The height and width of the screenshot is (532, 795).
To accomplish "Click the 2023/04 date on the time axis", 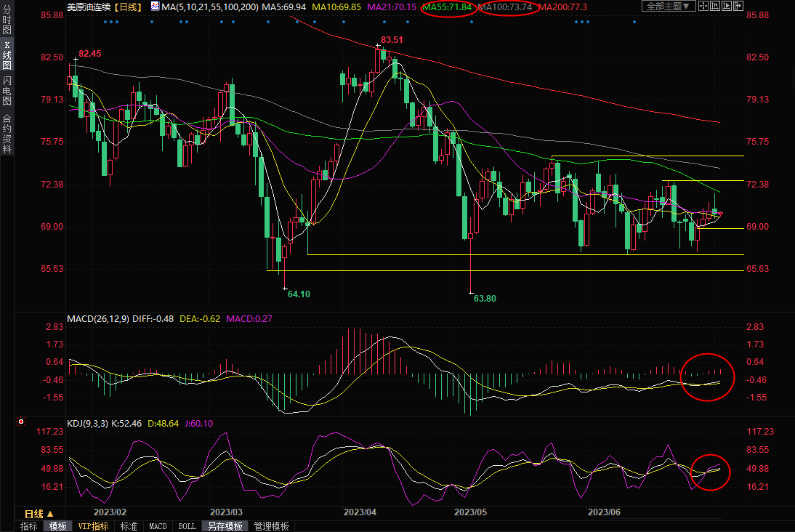I will click(360, 512).
